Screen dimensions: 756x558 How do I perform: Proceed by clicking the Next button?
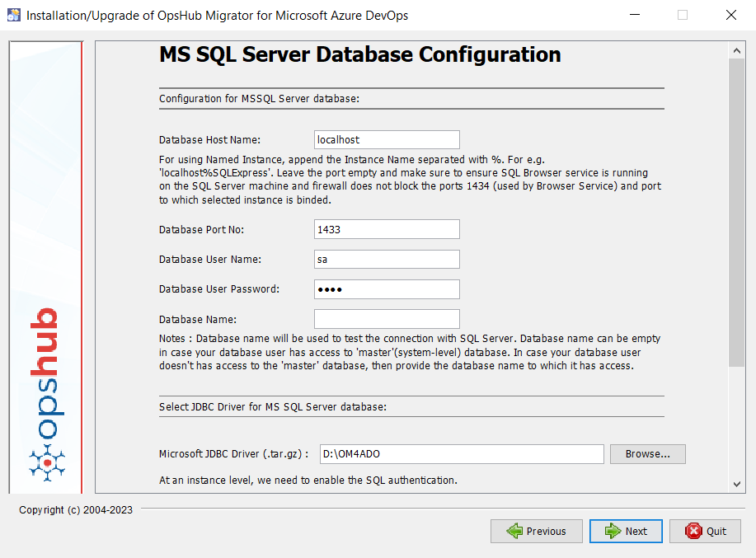[626, 531]
